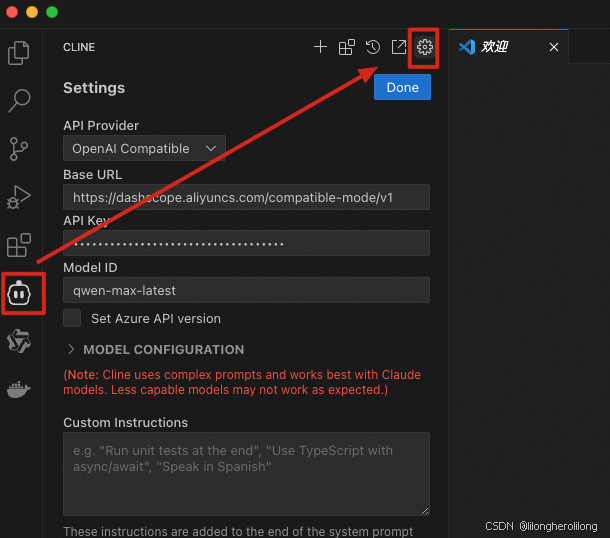610x538 pixels.
Task: Open the API Provider dropdown
Action: click(144, 148)
